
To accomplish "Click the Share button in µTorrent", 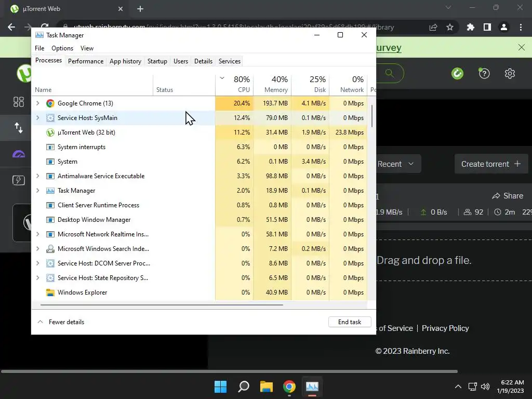I will [x=508, y=196].
